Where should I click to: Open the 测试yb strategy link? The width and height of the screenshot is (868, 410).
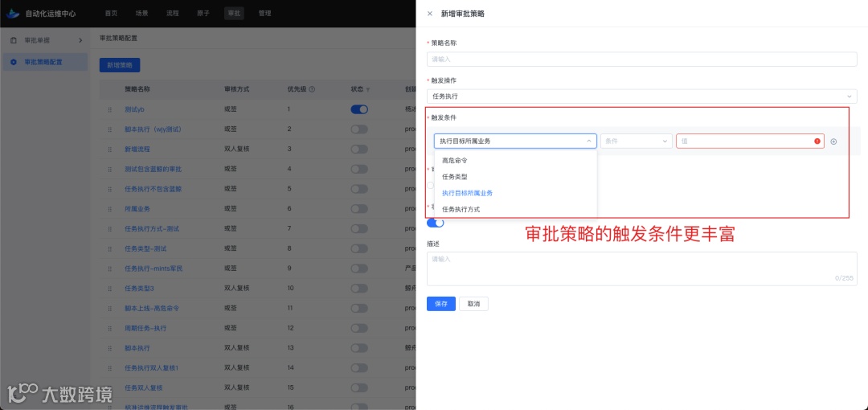[134, 109]
